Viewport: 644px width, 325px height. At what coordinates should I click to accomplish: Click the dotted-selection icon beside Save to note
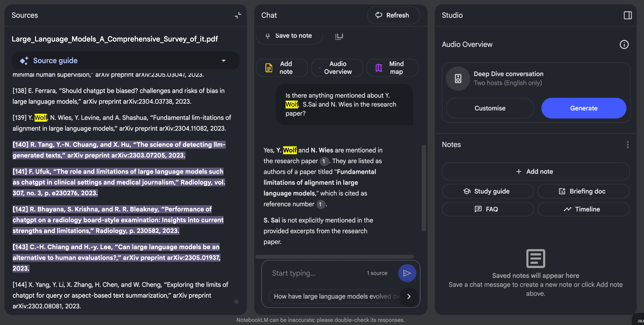(339, 36)
